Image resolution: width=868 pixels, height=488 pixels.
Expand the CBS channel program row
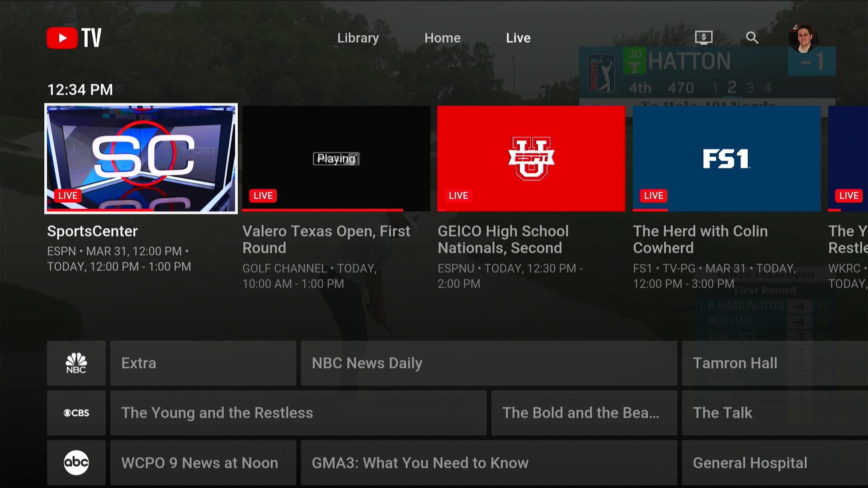pos(75,413)
